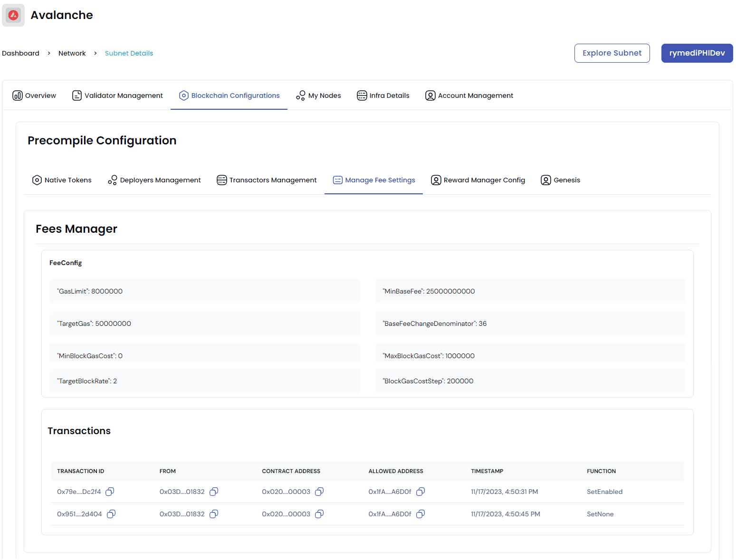
Task: Click the Account Management person icon
Action: tap(430, 95)
